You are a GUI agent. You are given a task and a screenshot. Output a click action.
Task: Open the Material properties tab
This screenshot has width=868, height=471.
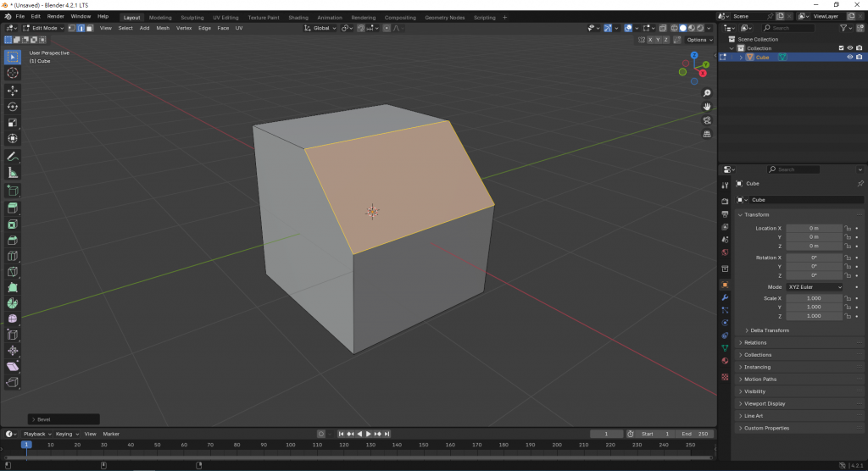(x=725, y=361)
